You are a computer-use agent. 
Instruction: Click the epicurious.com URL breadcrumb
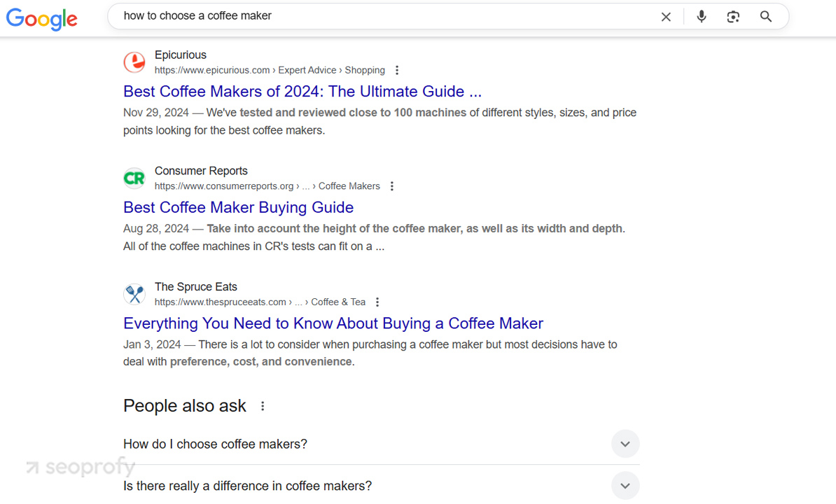click(x=270, y=70)
